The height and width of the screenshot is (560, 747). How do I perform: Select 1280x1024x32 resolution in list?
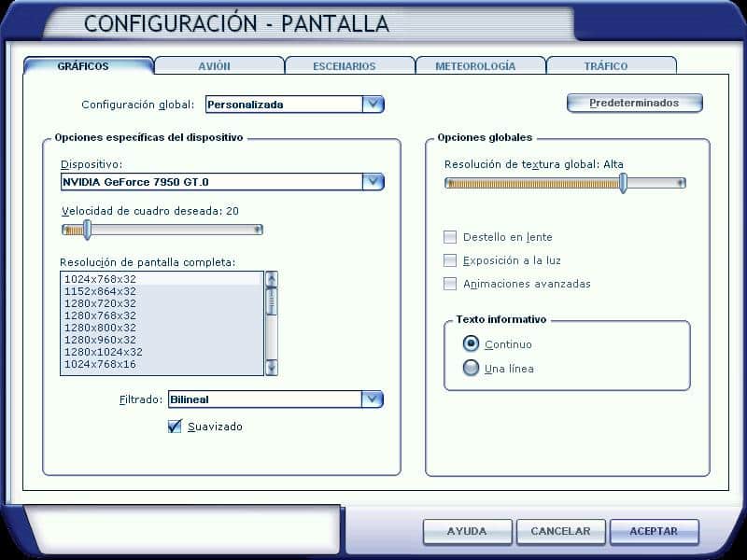click(104, 352)
